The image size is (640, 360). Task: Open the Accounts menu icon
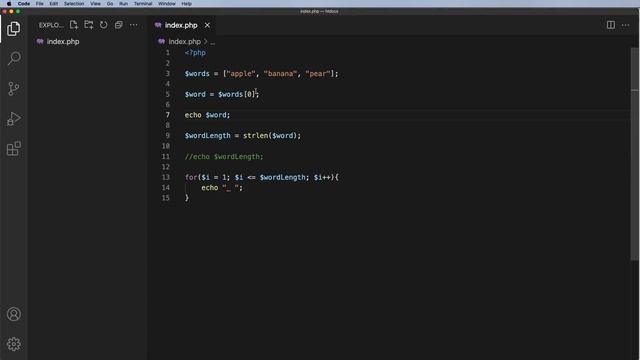[13, 314]
